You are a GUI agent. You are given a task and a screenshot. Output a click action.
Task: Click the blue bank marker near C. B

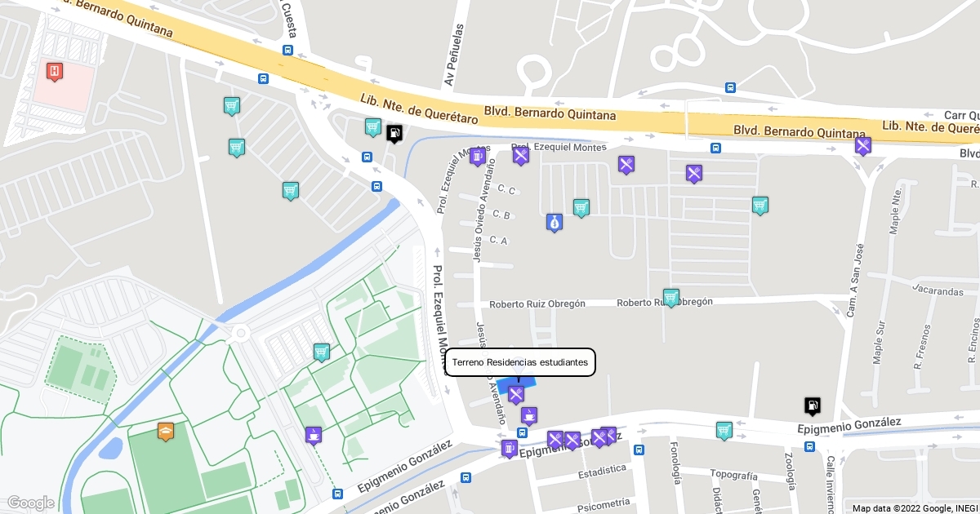pos(555,222)
